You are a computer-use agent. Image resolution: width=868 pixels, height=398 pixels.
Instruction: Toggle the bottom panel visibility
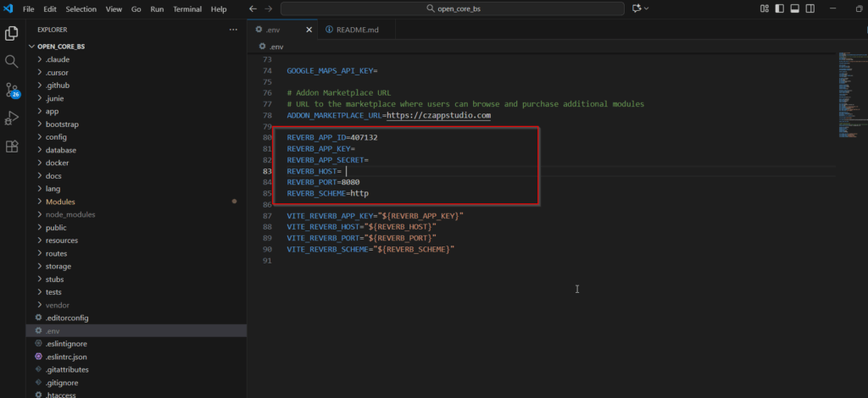click(795, 8)
